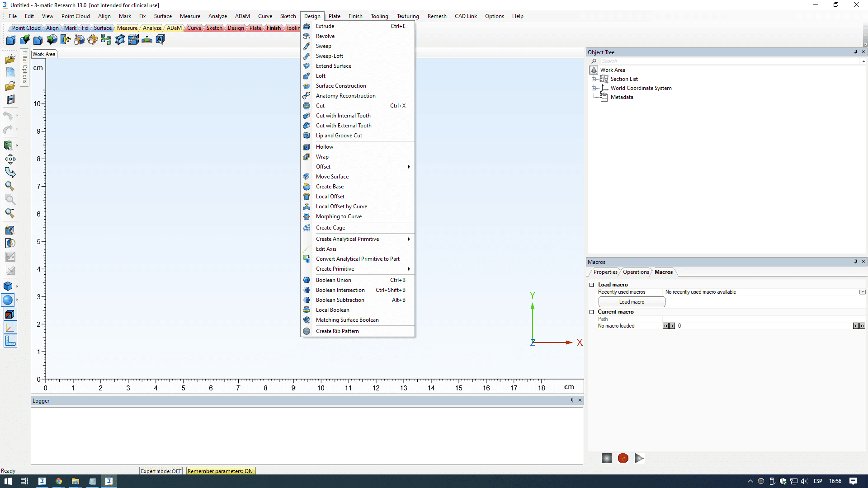Click the Hollow icon in Design menu
Viewport: 868px width, 488px height.
click(x=307, y=147)
